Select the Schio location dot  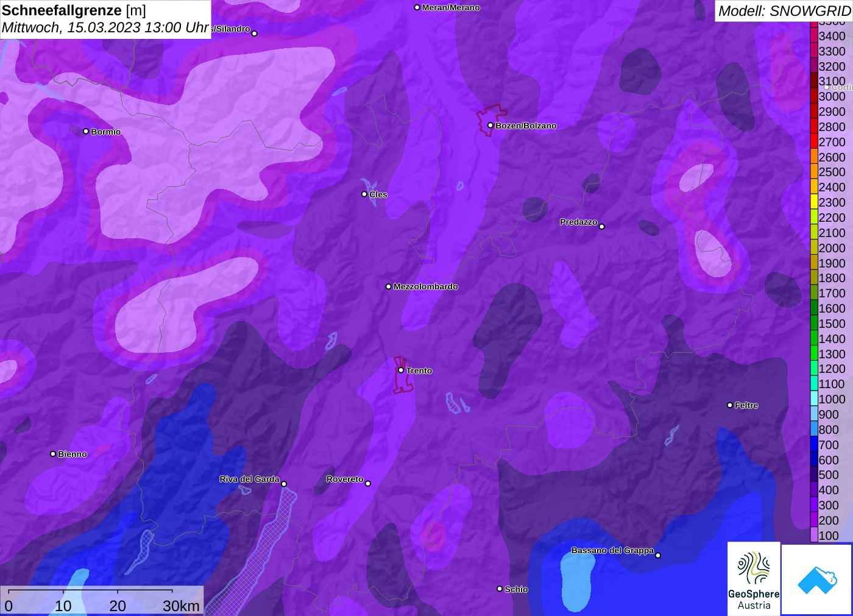(500, 589)
